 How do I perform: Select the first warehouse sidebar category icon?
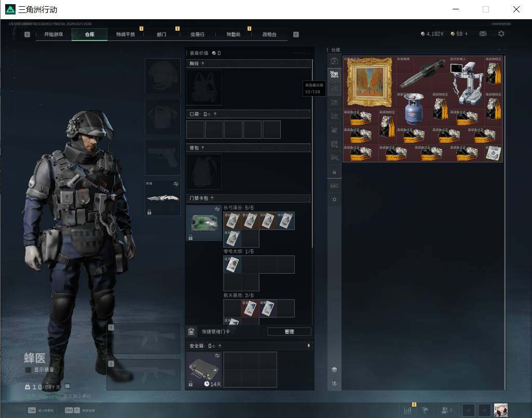(x=334, y=61)
